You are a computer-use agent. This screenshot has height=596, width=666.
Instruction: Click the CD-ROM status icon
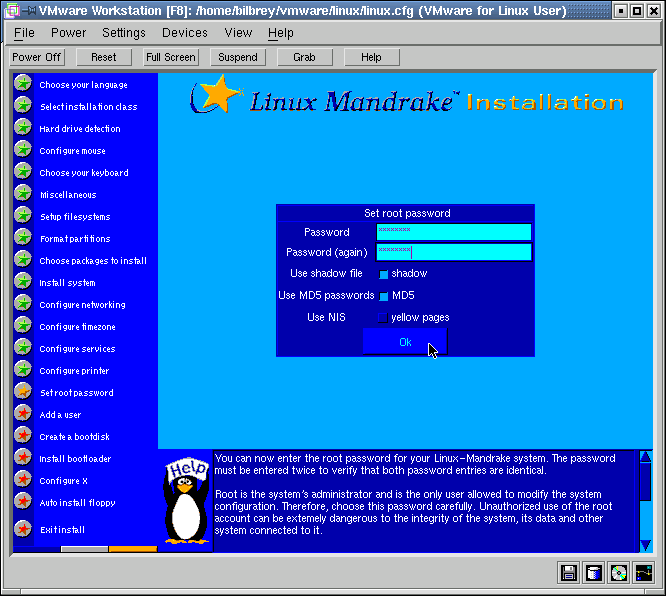coord(619,573)
